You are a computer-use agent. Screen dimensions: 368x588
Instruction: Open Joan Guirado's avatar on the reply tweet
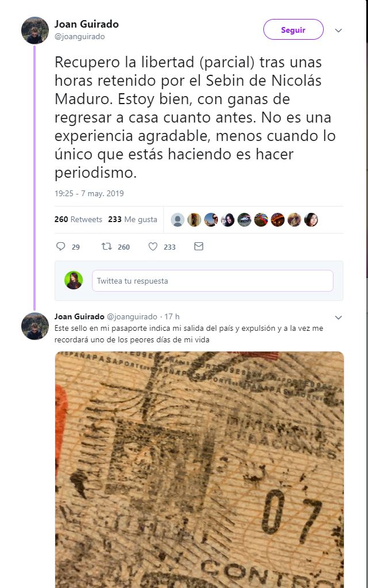[x=35, y=326]
